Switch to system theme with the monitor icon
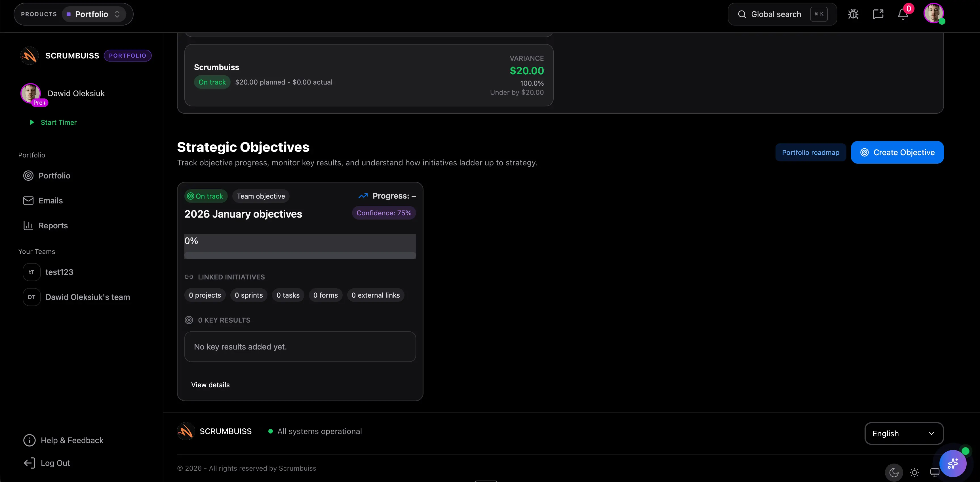 coord(934,472)
